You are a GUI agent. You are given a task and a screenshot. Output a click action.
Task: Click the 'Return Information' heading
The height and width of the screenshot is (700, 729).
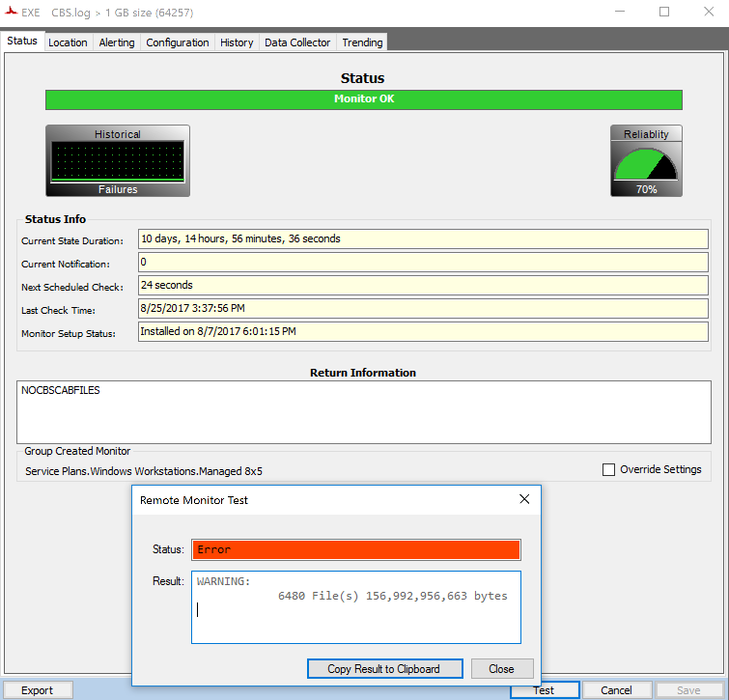click(x=363, y=373)
